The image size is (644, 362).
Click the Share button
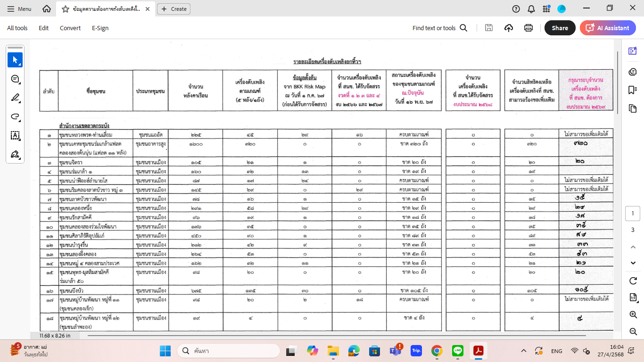pyautogui.click(x=560, y=28)
